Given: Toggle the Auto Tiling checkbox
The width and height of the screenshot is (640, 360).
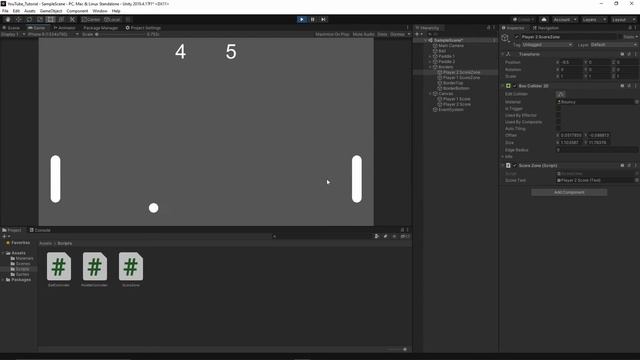Looking at the screenshot, I should pyautogui.click(x=559, y=128).
